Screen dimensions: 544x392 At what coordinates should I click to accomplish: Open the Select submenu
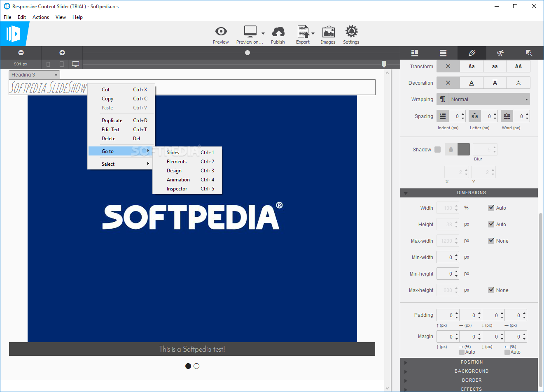[x=121, y=164]
